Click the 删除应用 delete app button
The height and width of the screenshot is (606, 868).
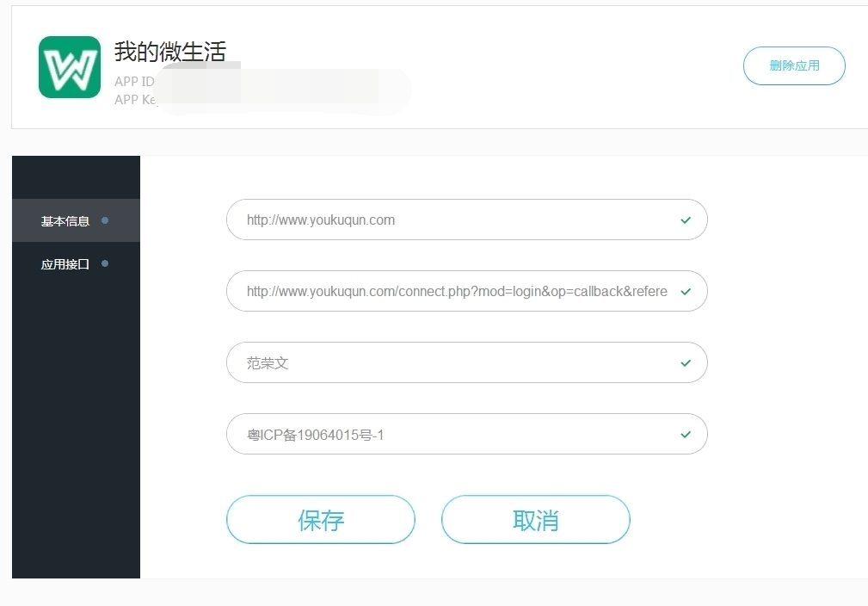[794, 66]
